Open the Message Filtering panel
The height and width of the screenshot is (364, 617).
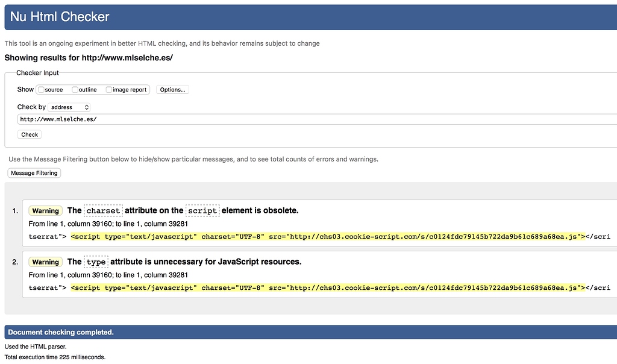coord(34,173)
